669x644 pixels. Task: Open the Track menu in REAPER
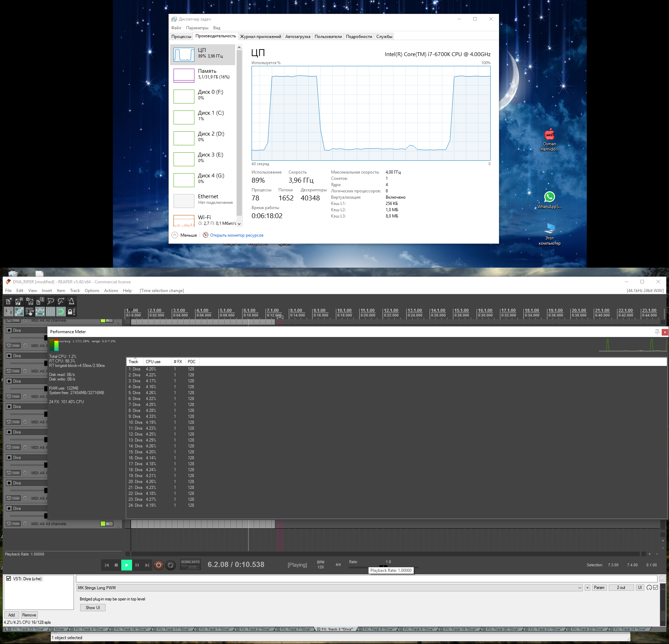[x=75, y=291]
